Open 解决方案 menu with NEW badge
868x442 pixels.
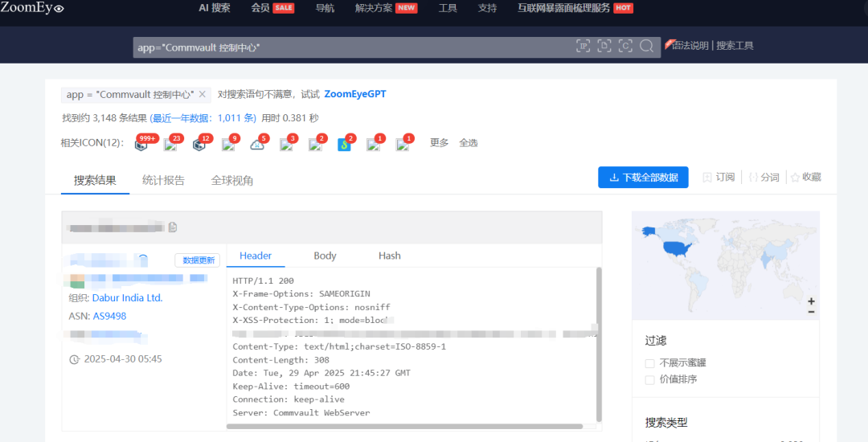click(x=386, y=8)
